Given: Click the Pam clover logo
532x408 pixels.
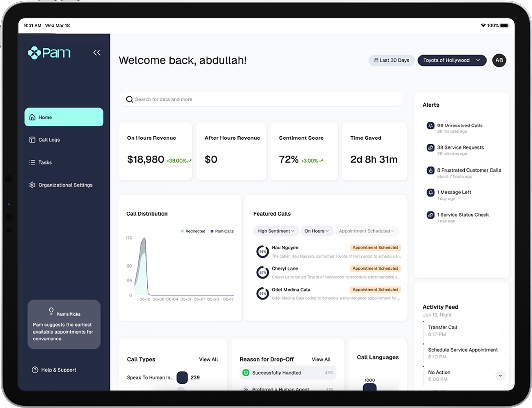Looking at the screenshot, I should [34, 53].
